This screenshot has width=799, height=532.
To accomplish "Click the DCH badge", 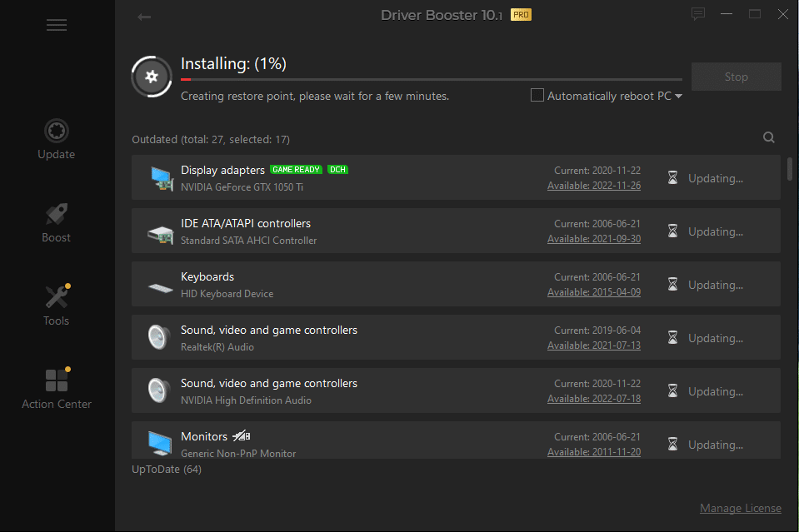I will [337, 170].
